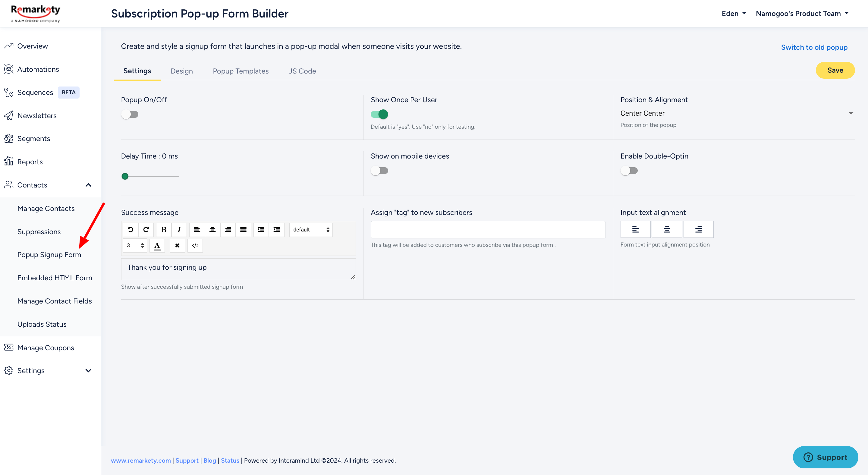Viewport: 868px width, 475px height.
Task: Open Suppressions submenu item
Action: click(39, 232)
